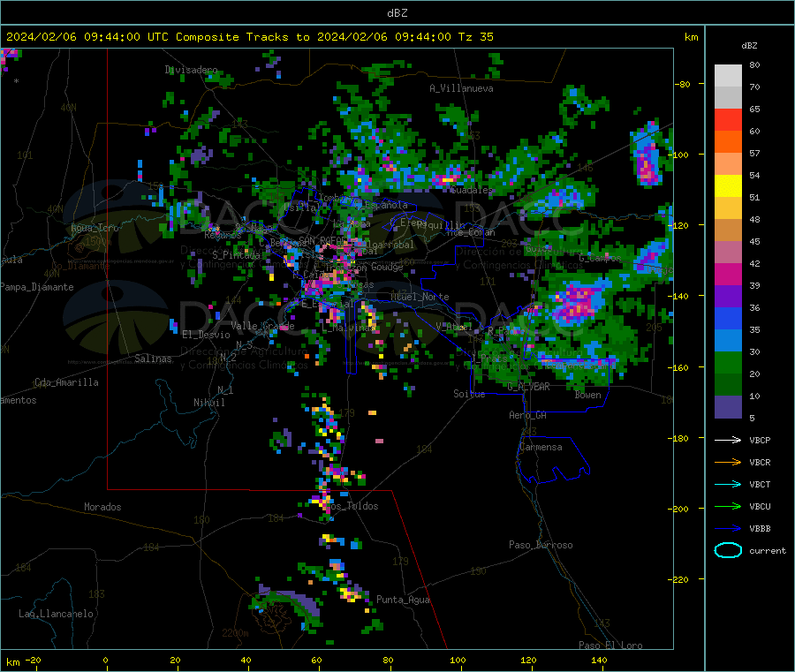795x672 pixels.
Task: Pick the yellow 51-54 dBZ swatch
Action: (728, 186)
